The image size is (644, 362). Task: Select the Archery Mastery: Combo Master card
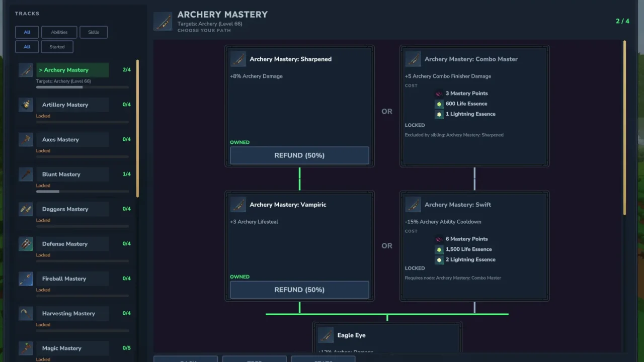[474, 106]
